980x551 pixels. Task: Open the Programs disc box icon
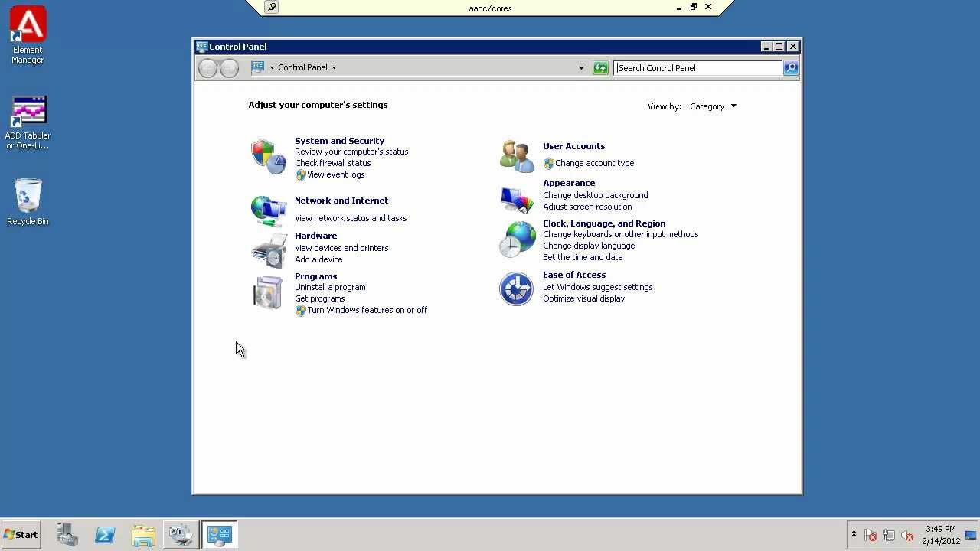pyautogui.click(x=268, y=292)
